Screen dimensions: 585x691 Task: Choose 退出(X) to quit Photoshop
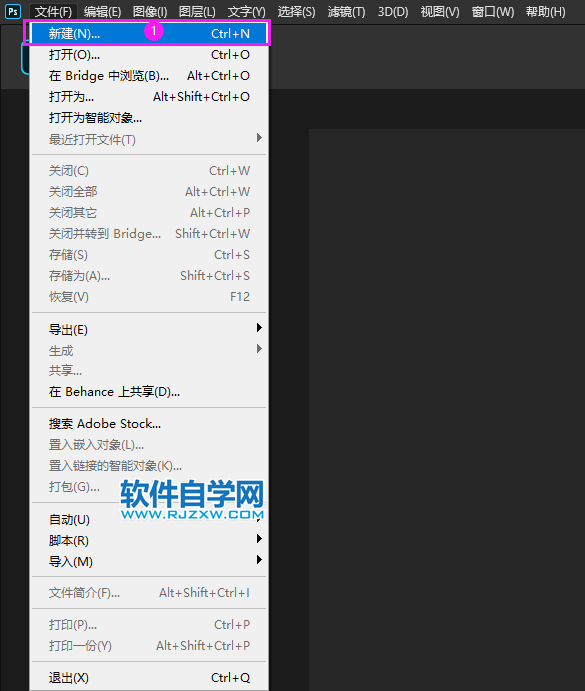pos(149,677)
